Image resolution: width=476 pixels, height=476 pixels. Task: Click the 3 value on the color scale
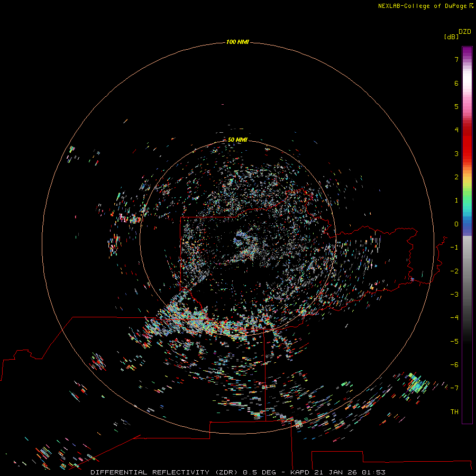click(456, 153)
